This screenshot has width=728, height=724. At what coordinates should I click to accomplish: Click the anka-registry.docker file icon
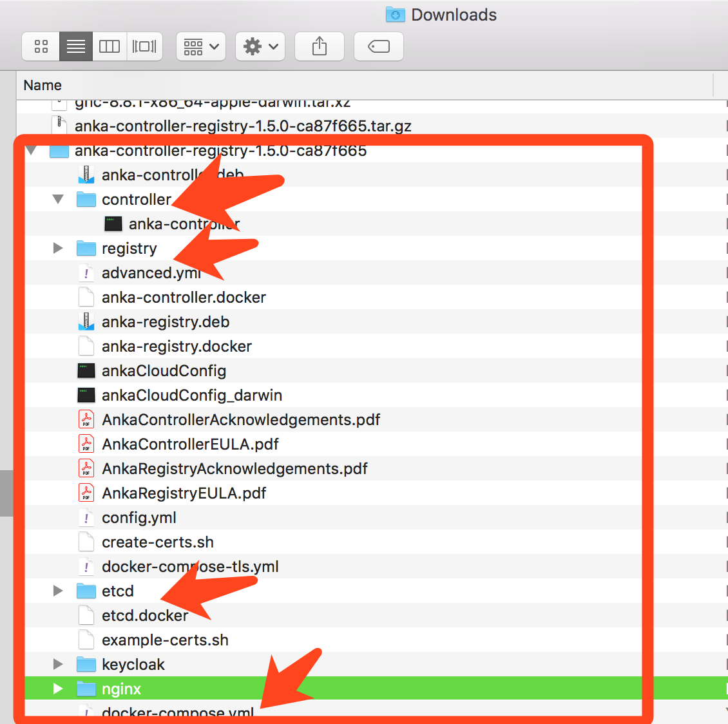coord(86,347)
